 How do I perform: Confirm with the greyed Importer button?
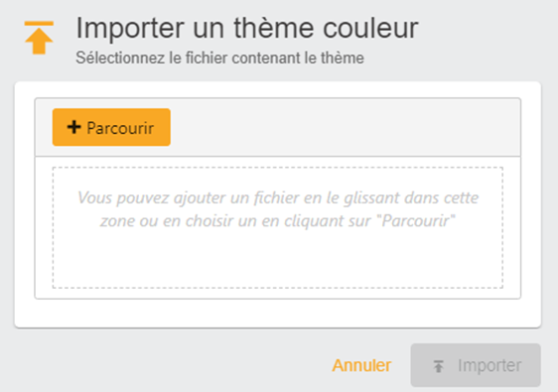tap(476, 365)
